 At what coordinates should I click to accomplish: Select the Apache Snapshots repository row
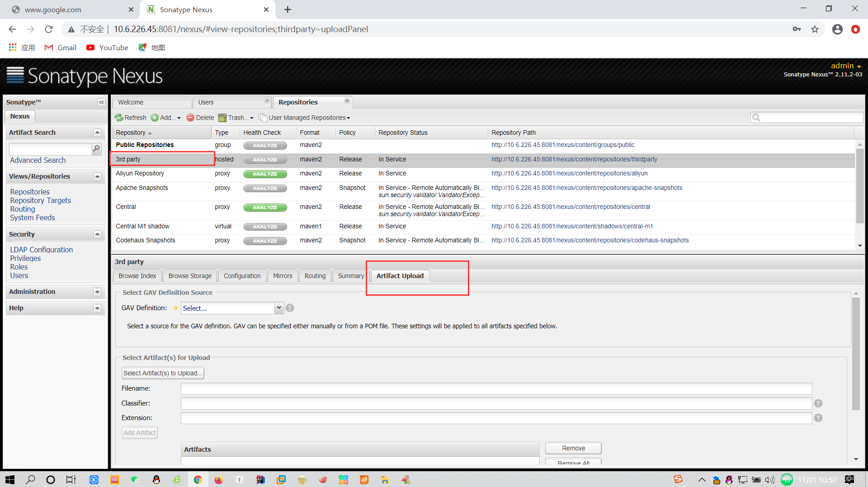point(483,191)
